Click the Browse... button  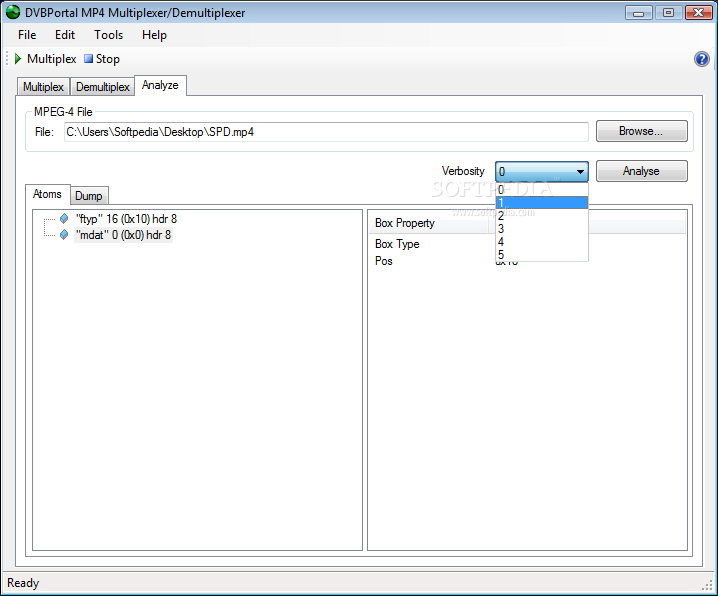click(x=641, y=131)
